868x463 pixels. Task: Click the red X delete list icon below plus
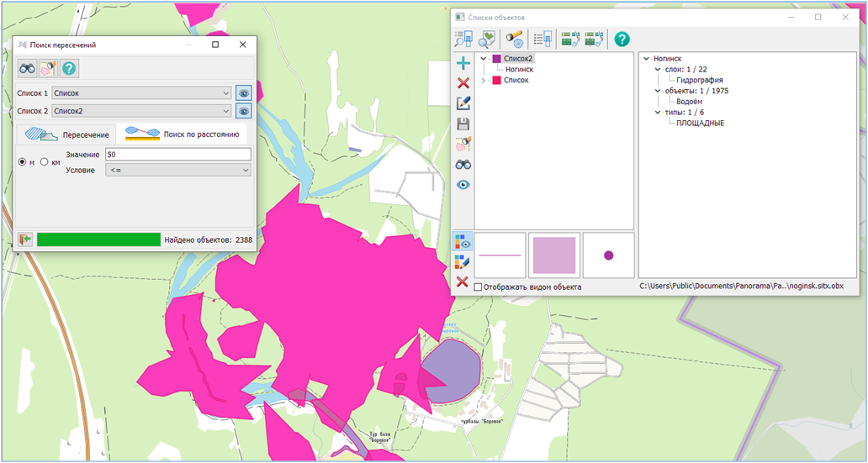[x=462, y=82]
